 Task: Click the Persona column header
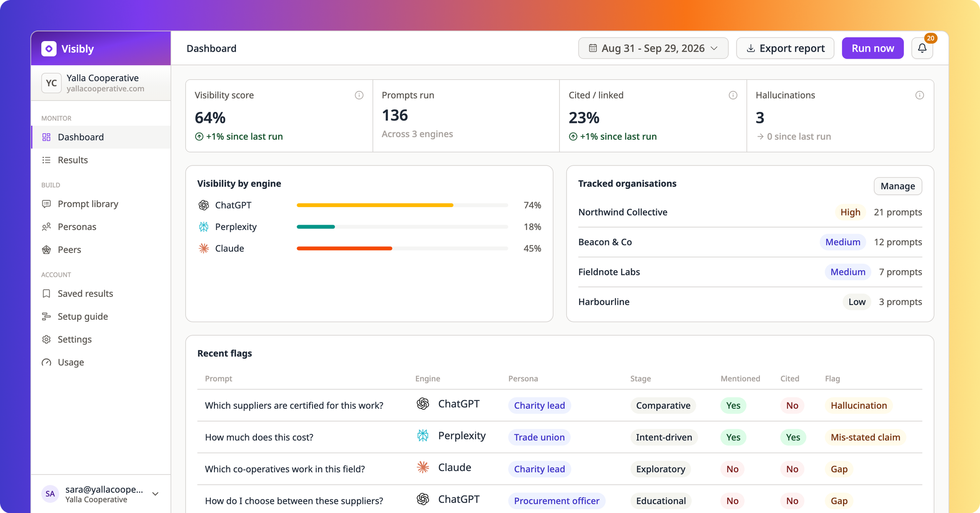[523, 379]
